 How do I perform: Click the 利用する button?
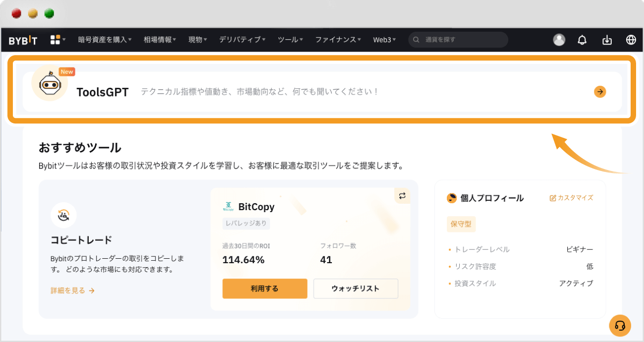coord(265,288)
